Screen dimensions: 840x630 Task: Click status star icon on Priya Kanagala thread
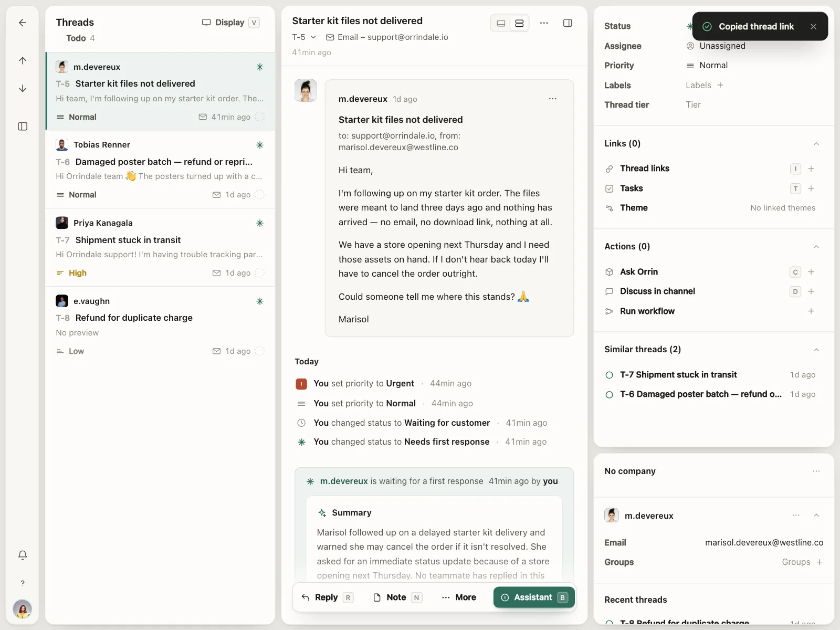pos(259,223)
